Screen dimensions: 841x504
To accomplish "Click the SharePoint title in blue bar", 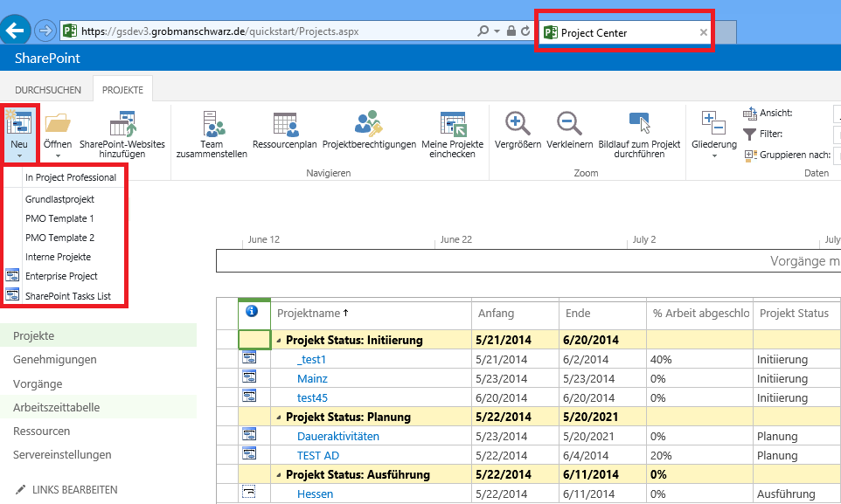I will point(47,58).
